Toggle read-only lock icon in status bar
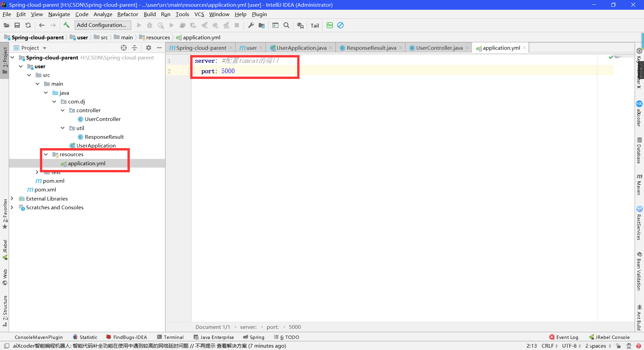 pos(619,346)
